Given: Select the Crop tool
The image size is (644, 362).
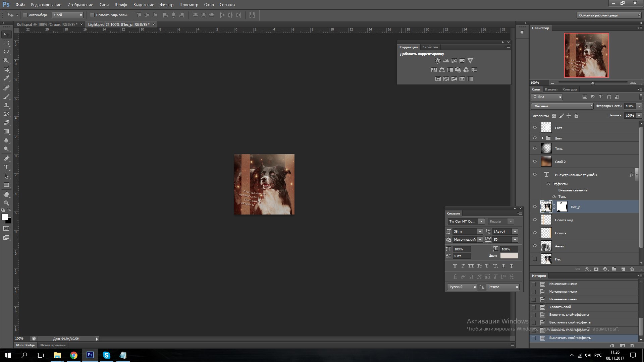Looking at the screenshot, I should tap(6, 69).
